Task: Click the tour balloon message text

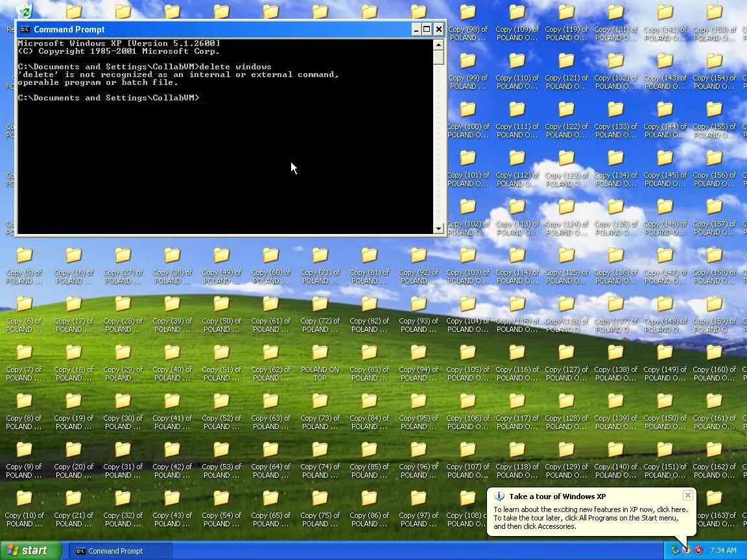Action: [590, 518]
